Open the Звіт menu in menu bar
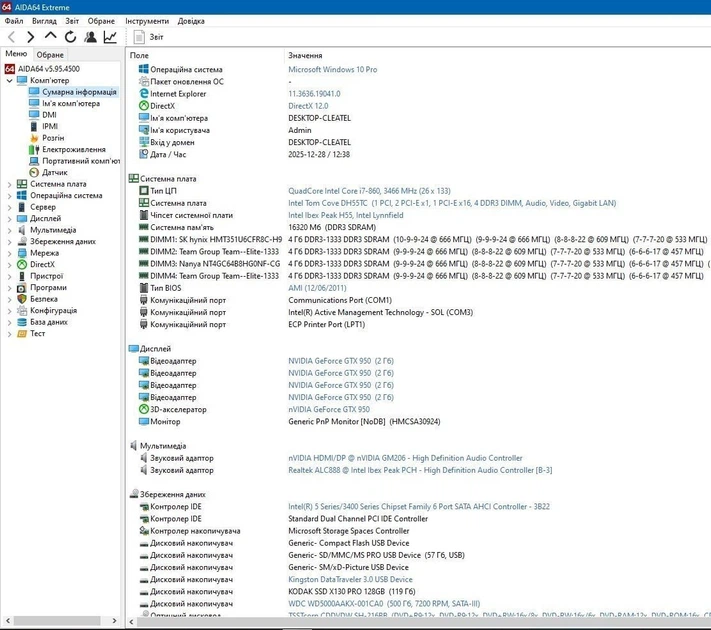711x630 pixels. click(x=72, y=21)
